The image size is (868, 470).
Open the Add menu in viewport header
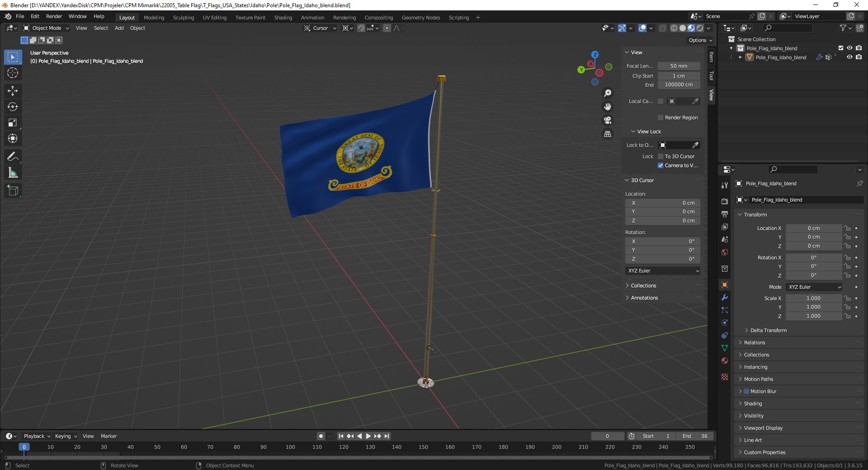tap(119, 28)
